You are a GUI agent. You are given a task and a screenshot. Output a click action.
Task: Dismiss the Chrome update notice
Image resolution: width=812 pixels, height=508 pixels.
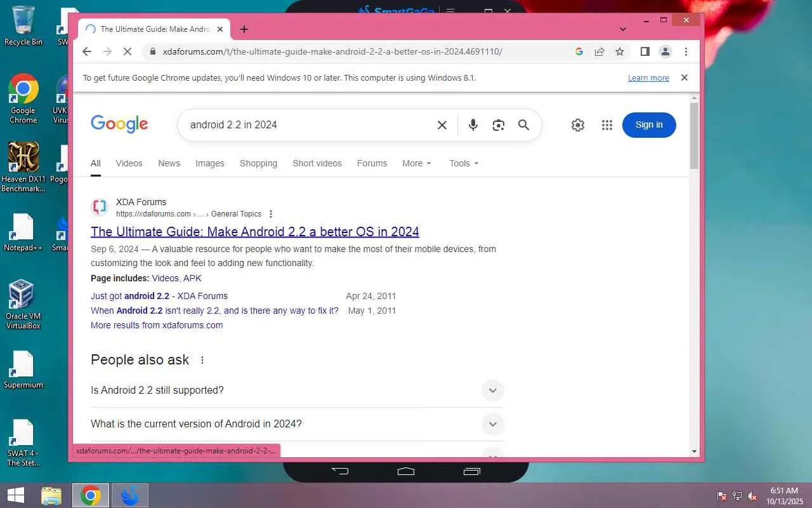pyautogui.click(x=684, y=77)
